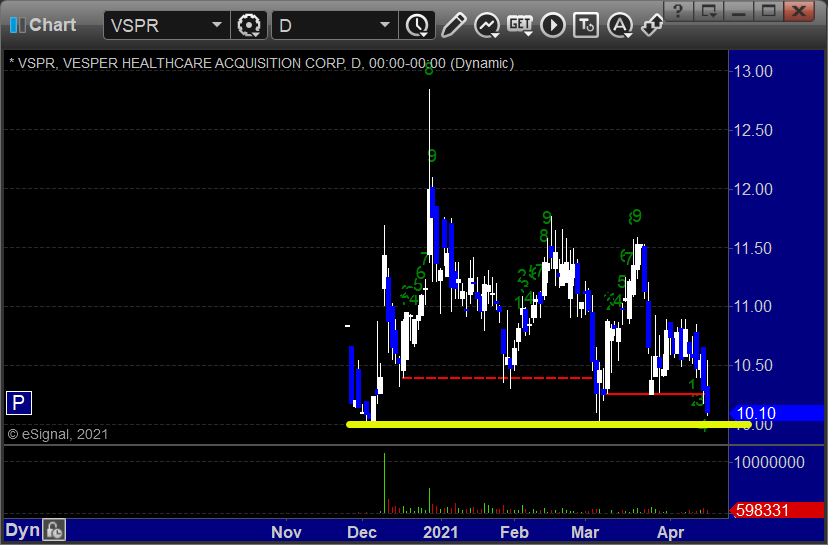828x545 pixels.
Task: Click the Chart window icon
Action: pos(17,25)
